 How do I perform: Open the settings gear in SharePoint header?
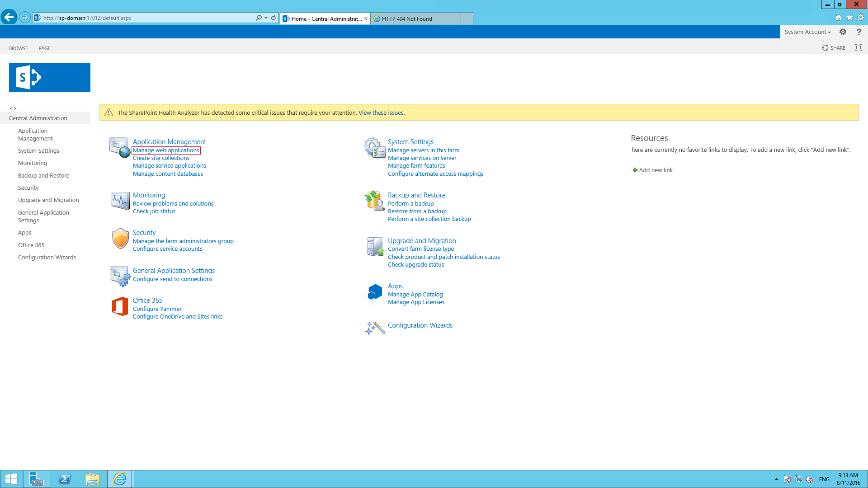(x=843, y=32)
